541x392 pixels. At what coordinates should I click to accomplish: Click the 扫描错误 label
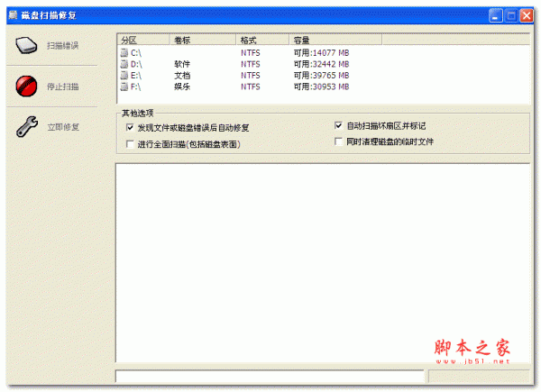(x=63, y=46)
